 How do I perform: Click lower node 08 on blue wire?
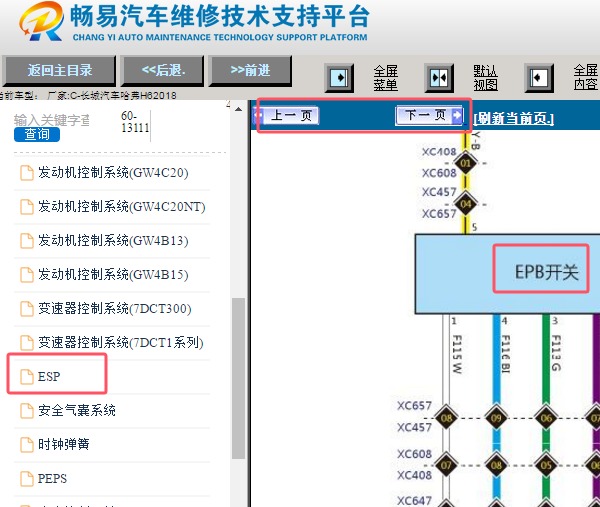coord(496,465)
